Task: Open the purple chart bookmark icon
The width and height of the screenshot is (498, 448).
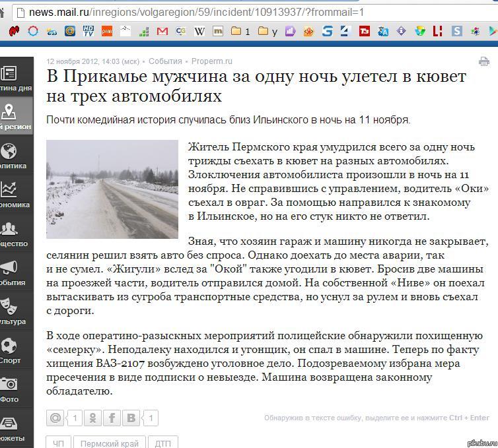Action: coord(291,31)
